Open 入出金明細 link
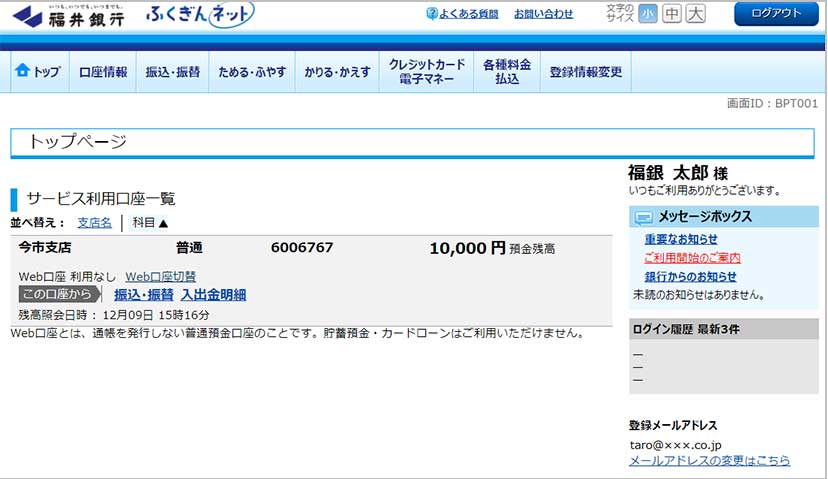 click(x=213, y=295)
